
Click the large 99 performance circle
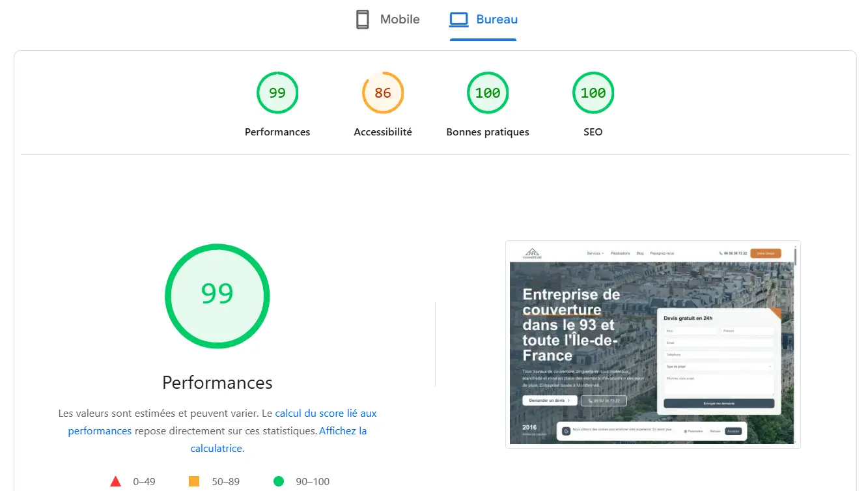tap(217, 296)
